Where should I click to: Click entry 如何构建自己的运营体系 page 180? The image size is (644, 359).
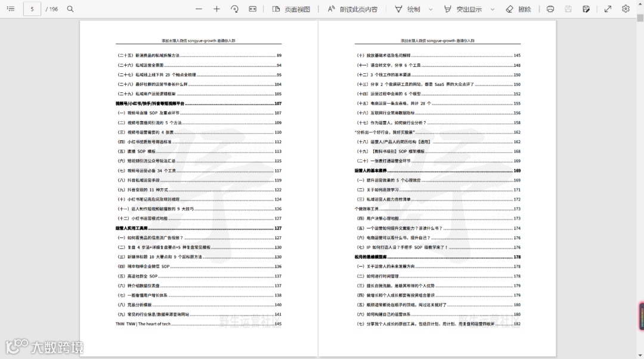pyautogui.click(x=438, y=314)
